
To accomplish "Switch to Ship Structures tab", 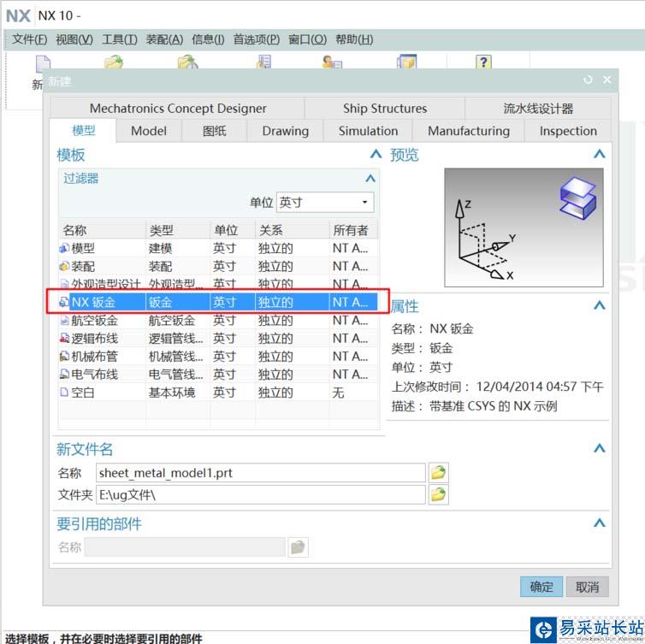I will click(385, 109).
